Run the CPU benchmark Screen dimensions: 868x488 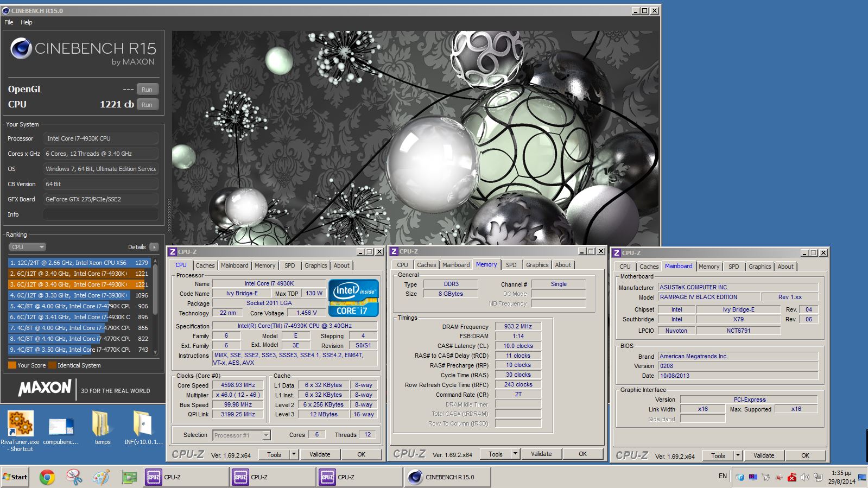[x=147, y=105]
